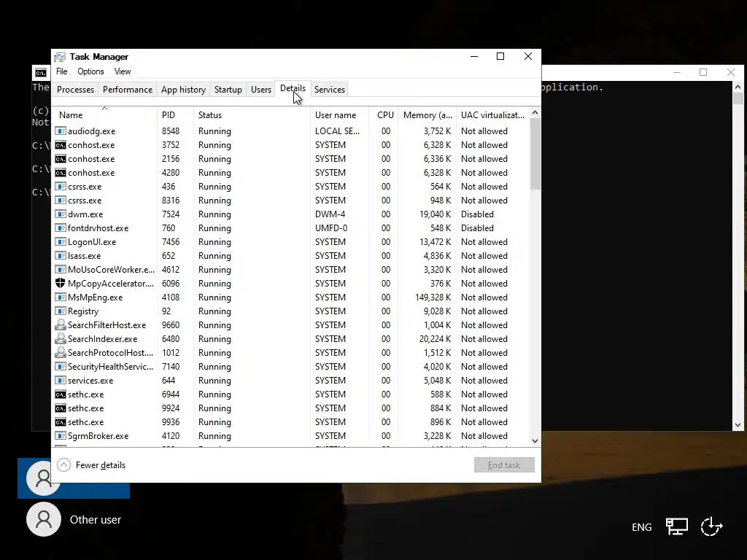The image size is (747, 560).
Task: Open the Ease of Access icon
Action: pyautogui.click(x=711, y=526)
